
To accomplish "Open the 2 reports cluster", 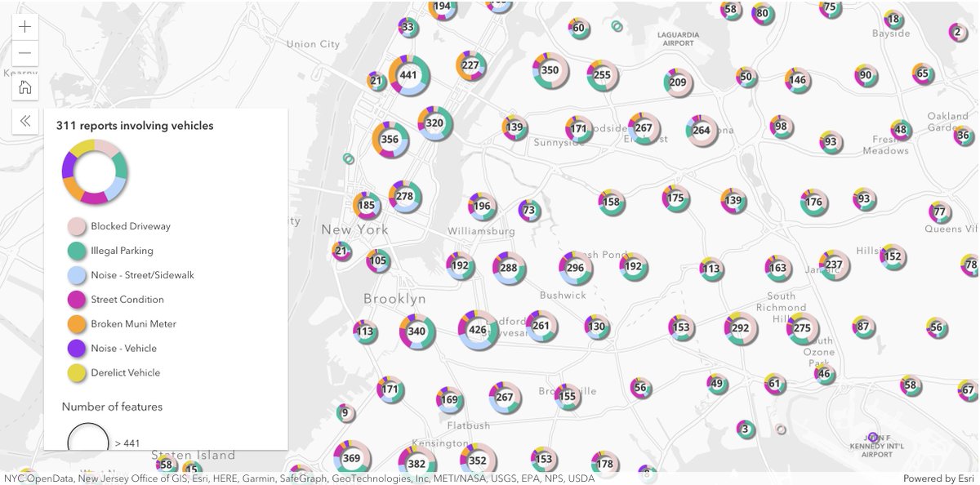I will pos(957,33).
